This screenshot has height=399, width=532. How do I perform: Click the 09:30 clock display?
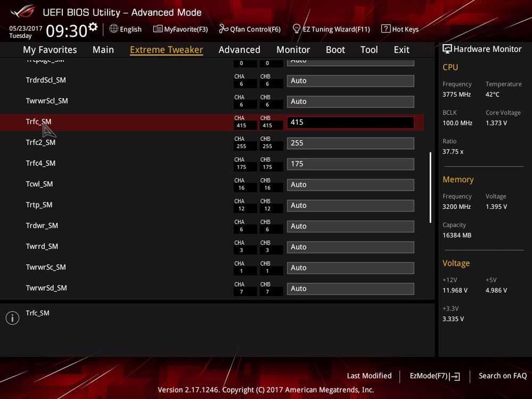click(x=67, y=31)
